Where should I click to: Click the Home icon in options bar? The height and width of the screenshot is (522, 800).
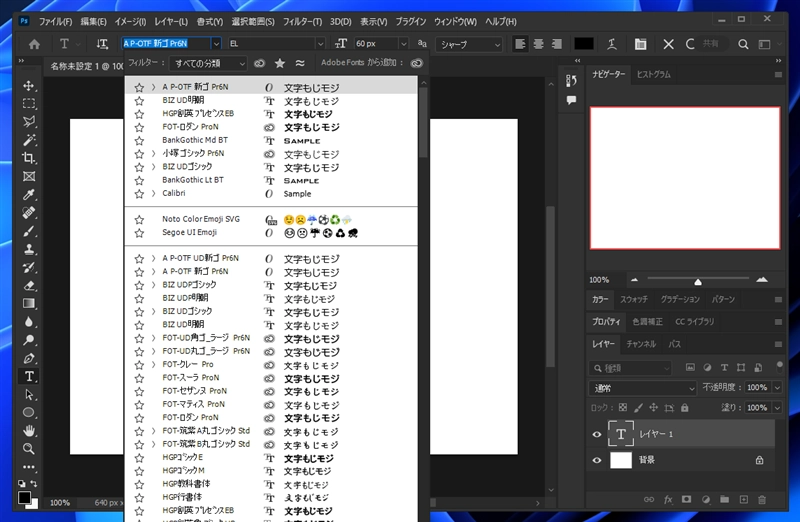[34, 44]
